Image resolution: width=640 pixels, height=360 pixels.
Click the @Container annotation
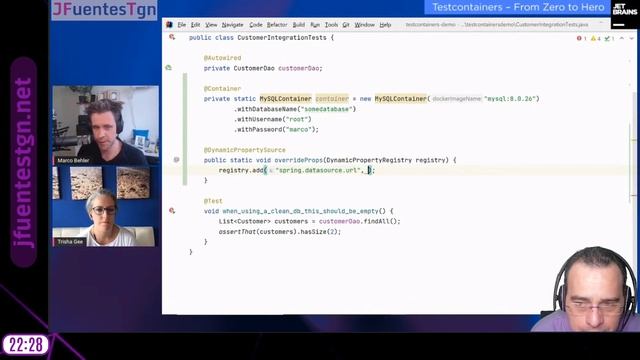coord(222,89)
